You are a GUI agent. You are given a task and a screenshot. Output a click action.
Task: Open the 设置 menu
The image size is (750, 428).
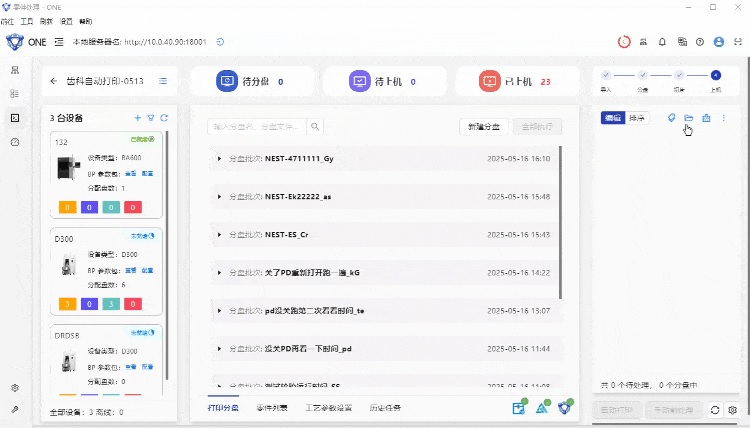(66, 21)
